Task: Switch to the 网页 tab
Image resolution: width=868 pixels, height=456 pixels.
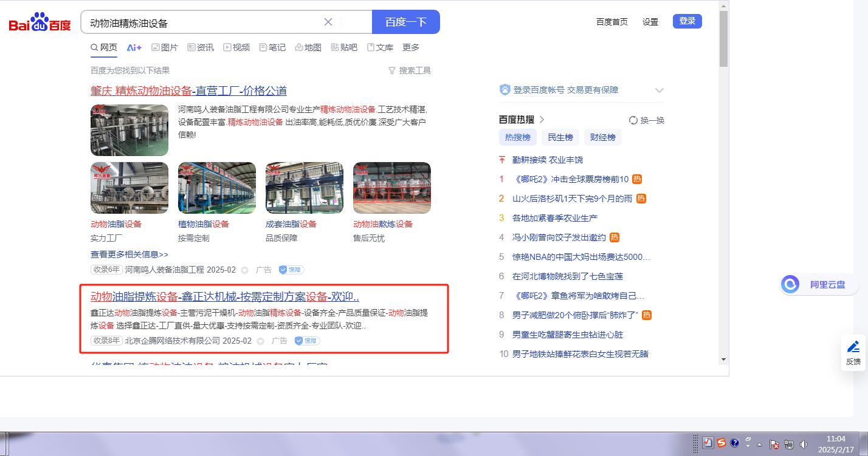Action: coord(104,47)
